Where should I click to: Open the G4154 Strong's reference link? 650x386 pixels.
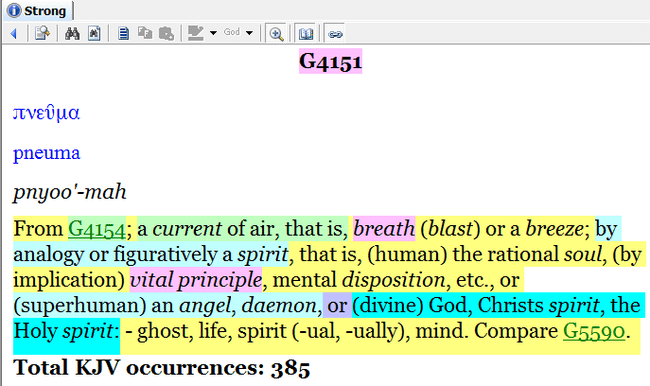click(x=97, y=229)
